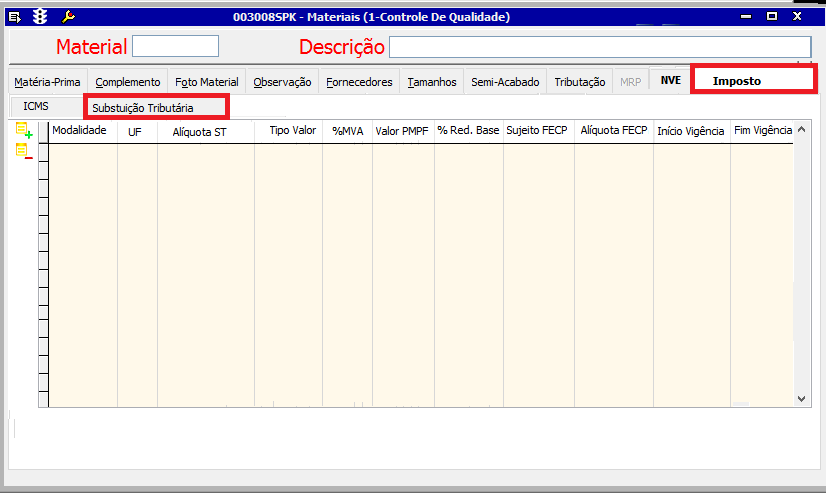The height and width of the screenshot is (493, 826).
Task: Open the Fornecedores tab
Action: click(x=359, y=82)
